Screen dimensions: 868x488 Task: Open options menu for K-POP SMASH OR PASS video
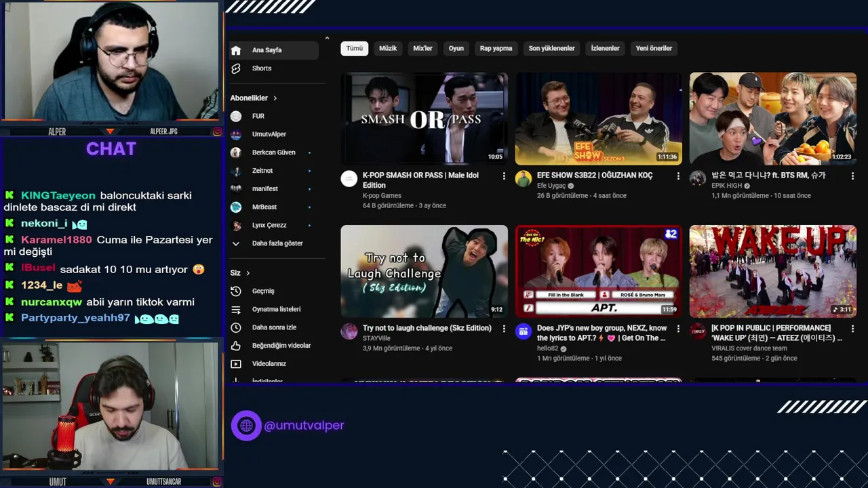[x=503, y=176]
